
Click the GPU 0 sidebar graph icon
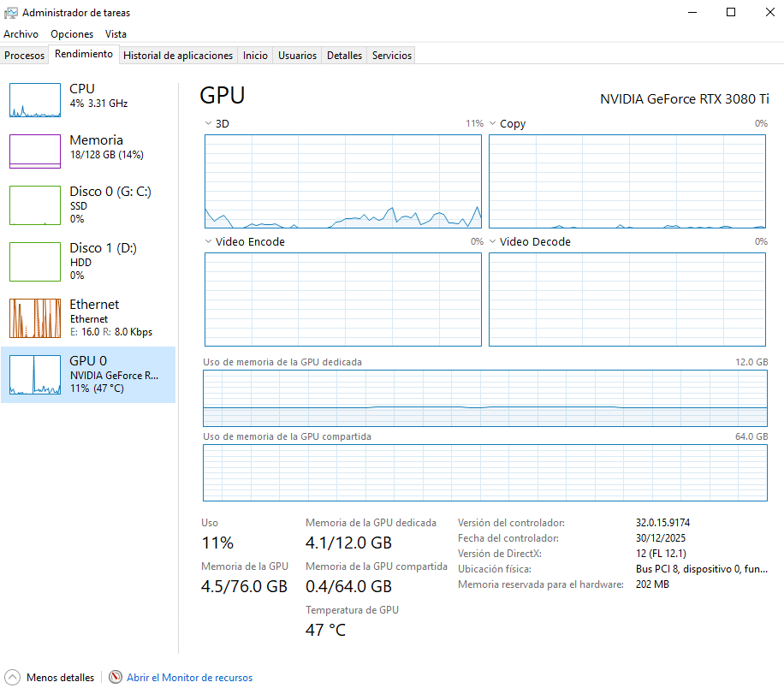35,375
